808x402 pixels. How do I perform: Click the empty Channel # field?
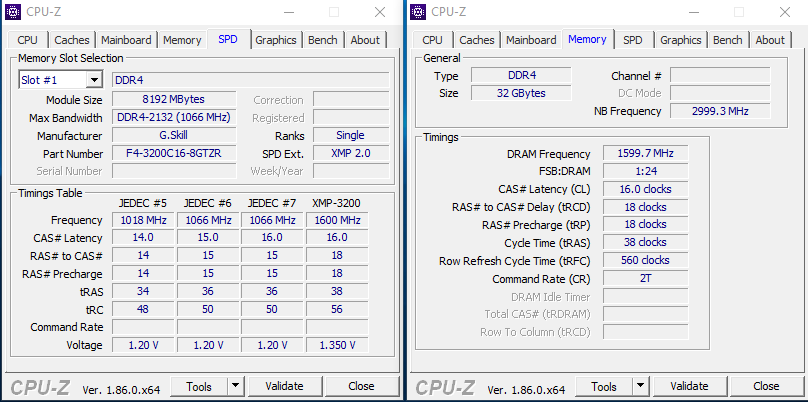tap(720, 76)
